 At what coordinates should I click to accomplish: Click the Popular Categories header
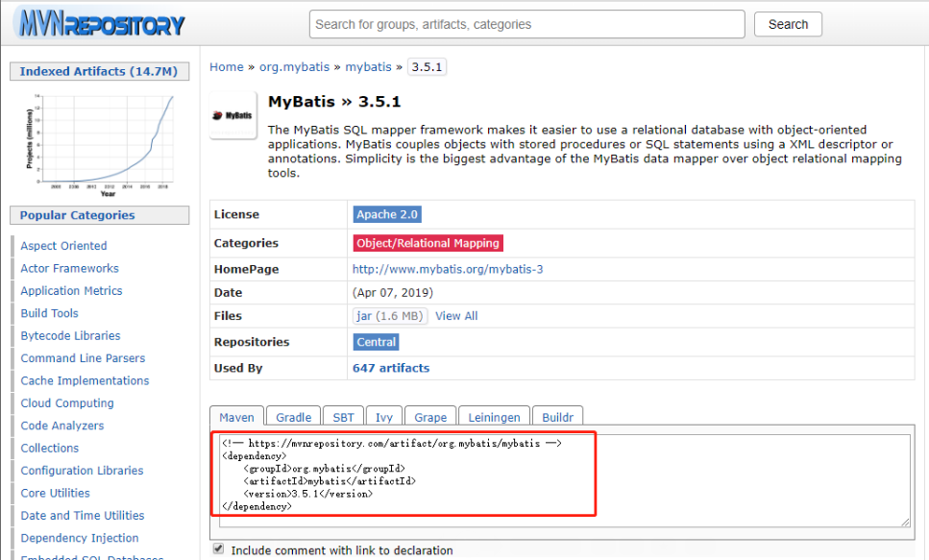tap(100, 215)
